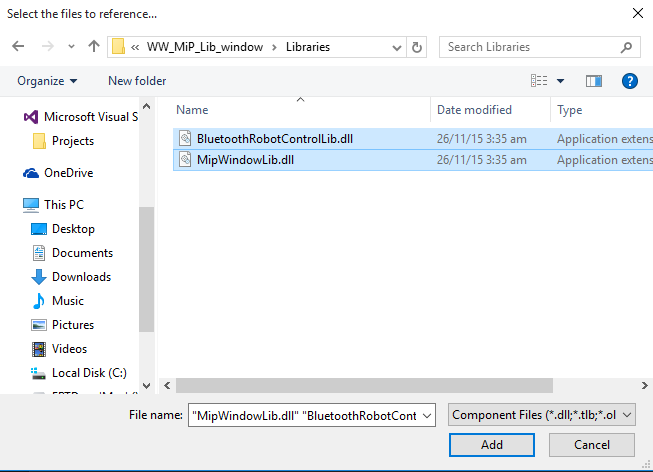Click the MipWindowLib.dll file icon
Image resolution: width=653 pixels, height=472 pixels.
[x=185, y=160]
